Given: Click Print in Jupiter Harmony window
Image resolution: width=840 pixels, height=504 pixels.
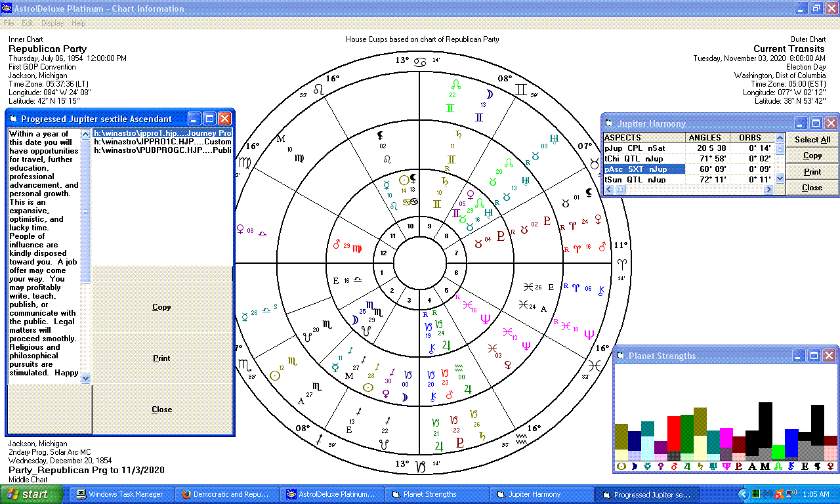Looking at the screenshot, I should pyautogui.click(x=812, y=171).
